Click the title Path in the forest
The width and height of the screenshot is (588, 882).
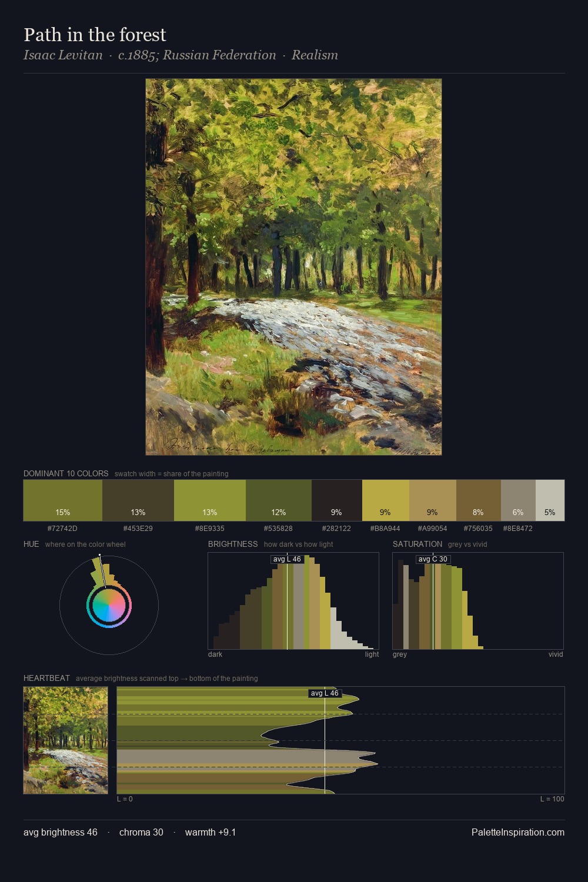[x=95, y=35]
